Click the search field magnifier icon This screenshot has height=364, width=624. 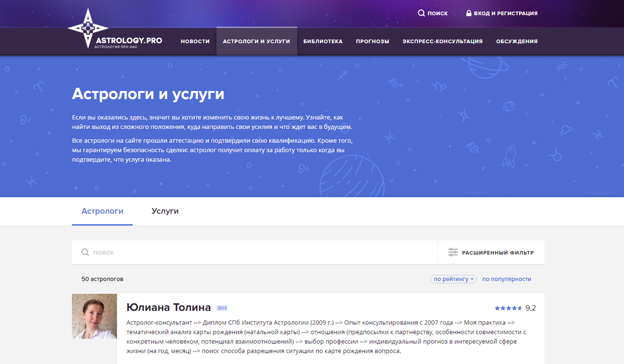pyautogui.click(x=85, y=252)
